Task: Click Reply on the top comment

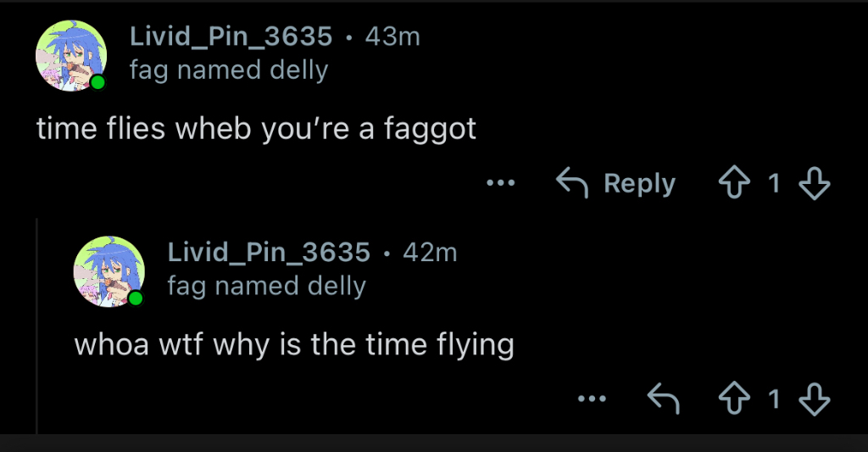Action: tap(616, 183)
